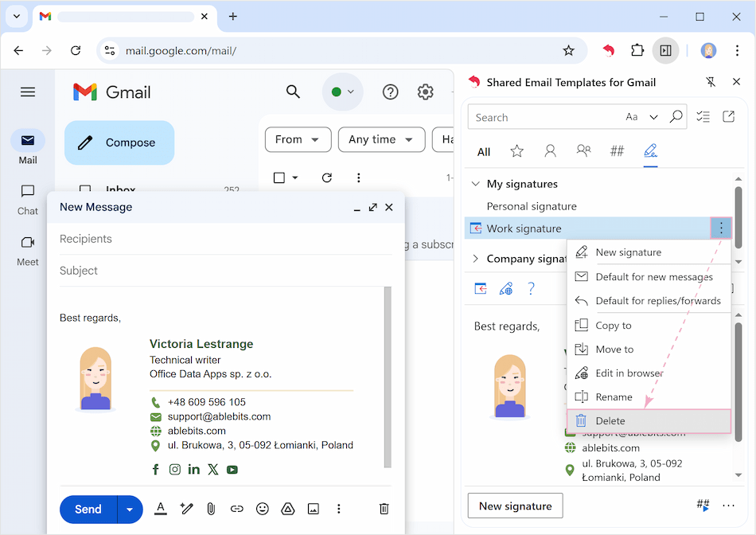Choose Rename in context menu
This screenshot has height=535, width=756.
click(x=649, y=397)
